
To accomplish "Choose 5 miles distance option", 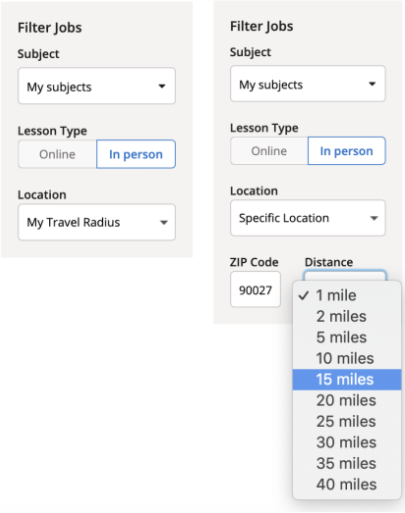I will point(347,337).
